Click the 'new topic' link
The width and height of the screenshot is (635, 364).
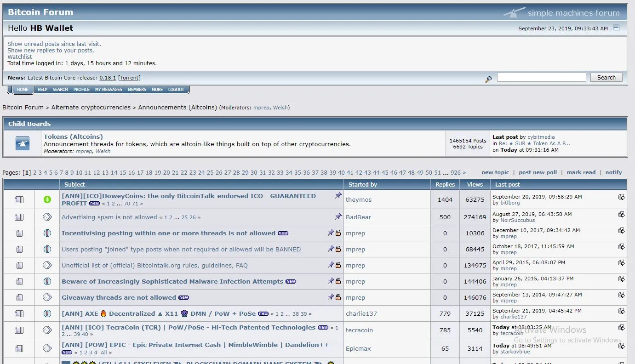click(495, 172)
